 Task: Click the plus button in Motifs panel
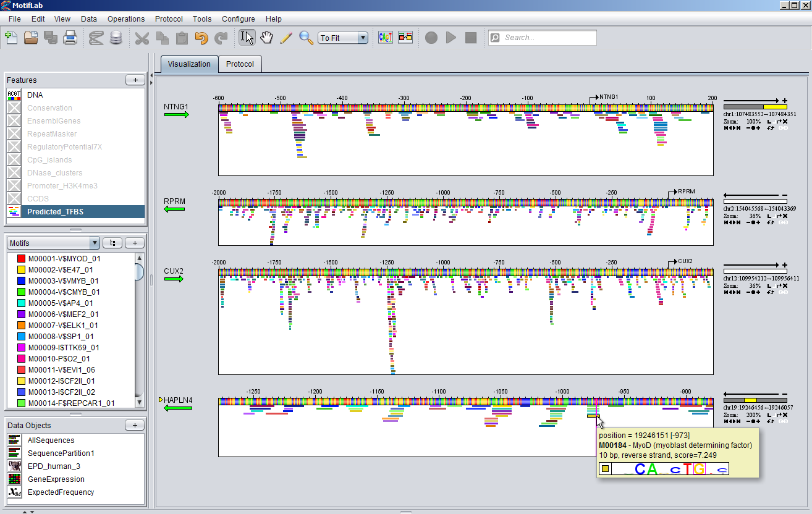pyautogui.click(x=135, y=243)
